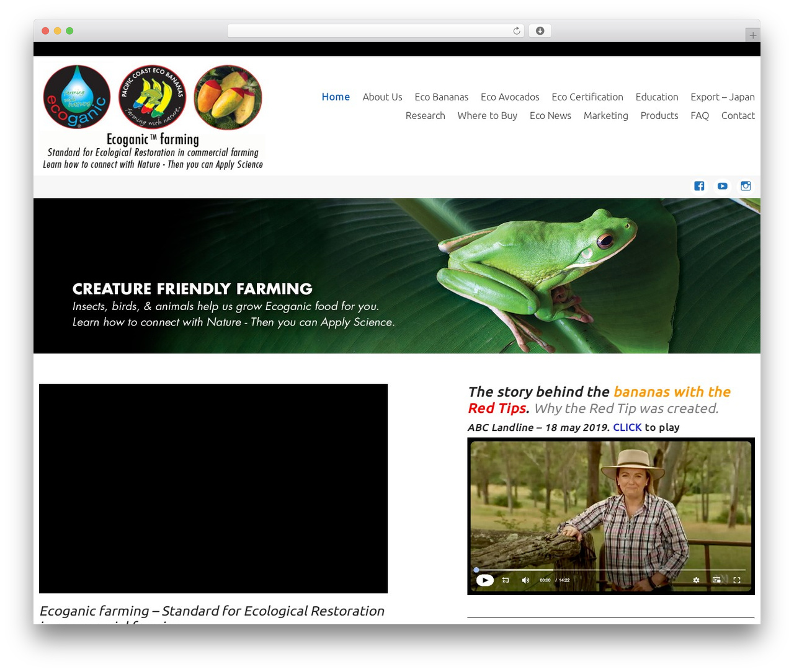Viewport: 794px width, 672px height.
Task: Open the FAQ page
Action: click(700, 115)
